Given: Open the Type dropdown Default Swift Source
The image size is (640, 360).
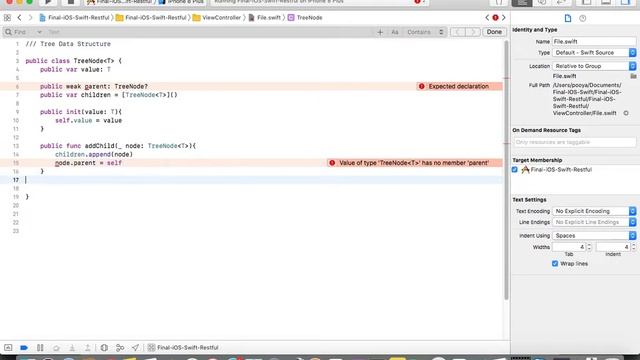Looking at the screenshot, I should [x=594, y=53].
